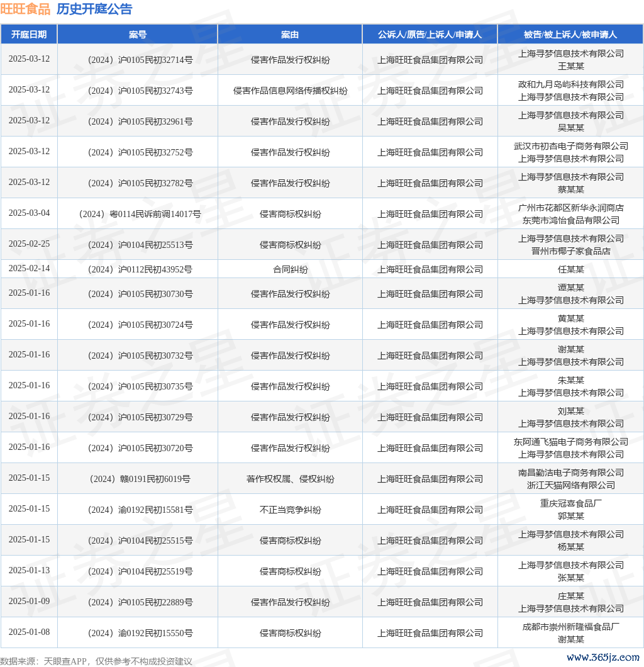Click defendant 成都市崇州新隆福食品厂
This screenshot has height=667, width=644.
click(571, 627)
